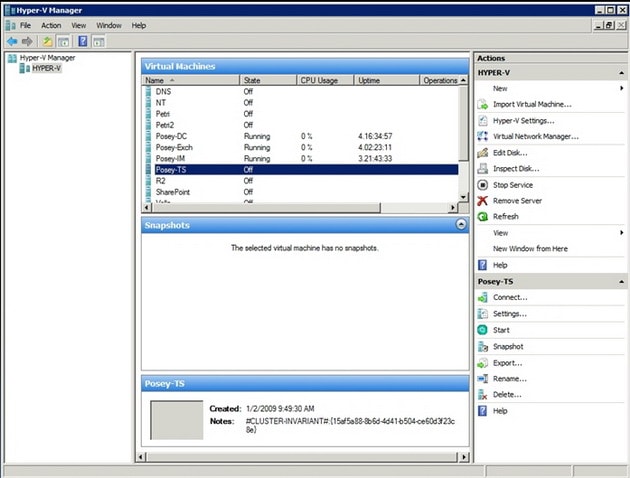Click Virtual Network Manager... action link
Image resolution: width=630 pixels, height=478 pixels.
point(536,137)
